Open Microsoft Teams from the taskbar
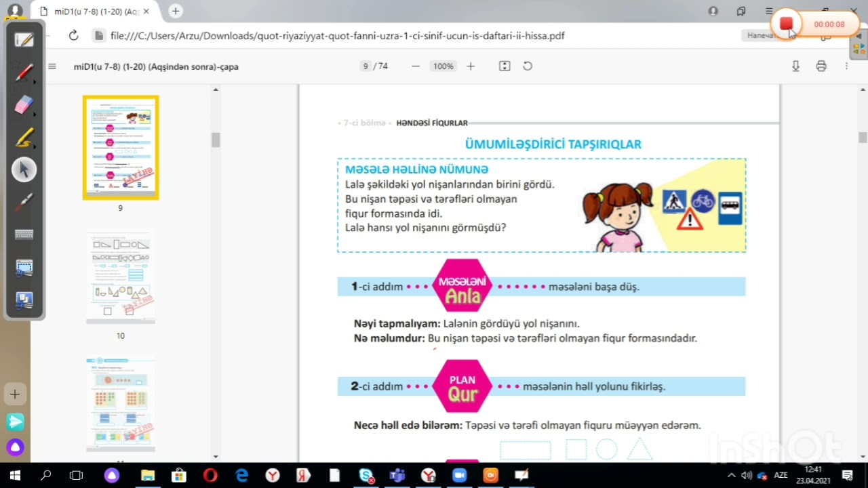The image size is (868, 488). 397,475
